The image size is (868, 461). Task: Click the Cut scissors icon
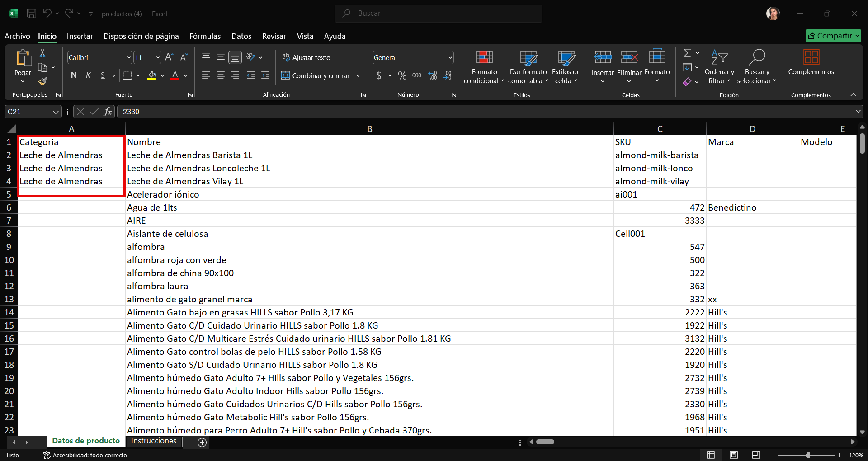tap(42, 53)
